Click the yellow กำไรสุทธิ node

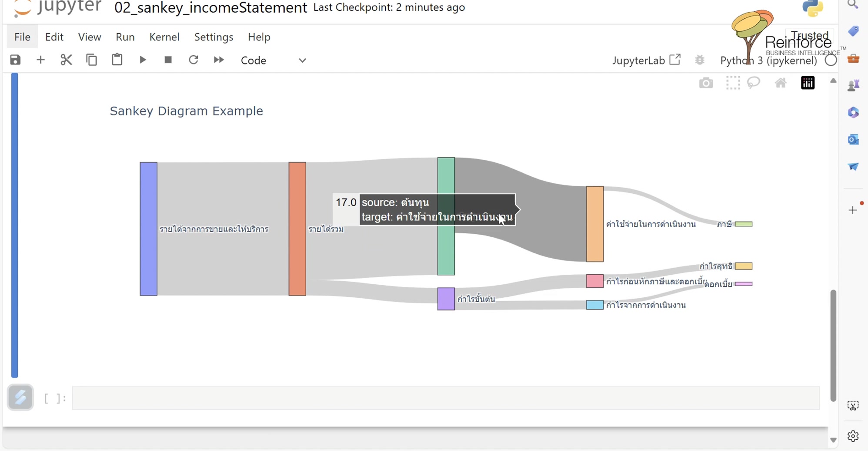pyautogui.click(x=744, y=266)
